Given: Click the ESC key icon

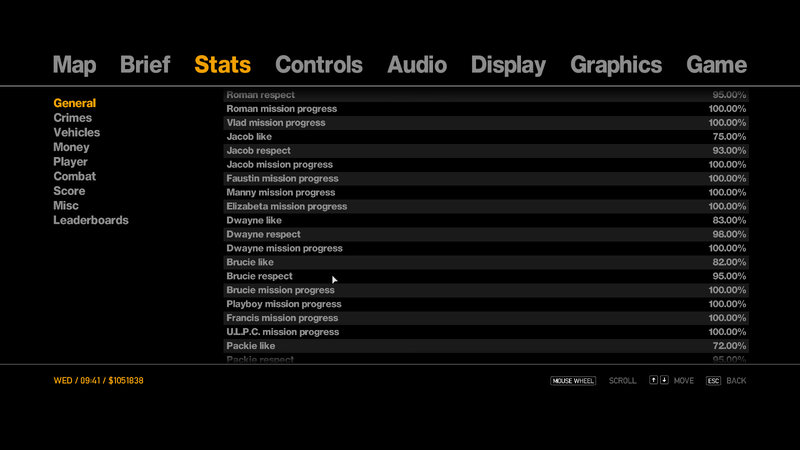Looking at the screenshot, I should (713, 381).
